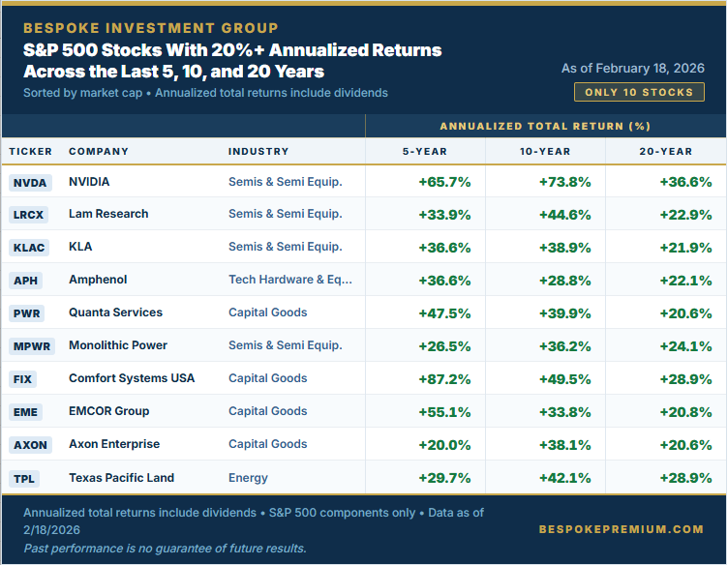Click the TICKER column header

[x=31, y=151]
